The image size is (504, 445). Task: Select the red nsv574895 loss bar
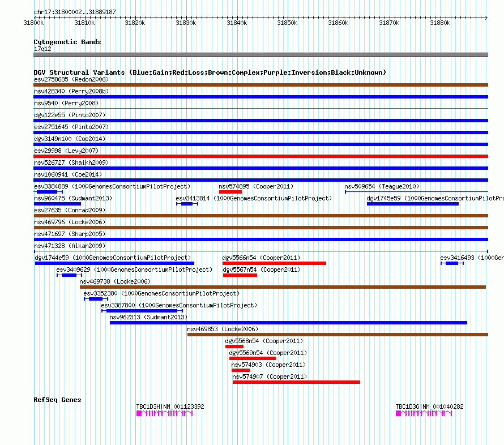pos(230,192)
